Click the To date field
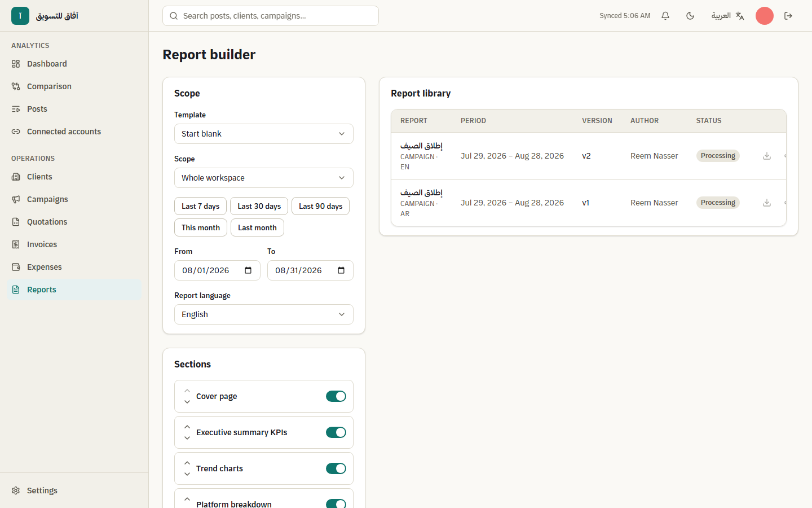 (x=310, y=270)
